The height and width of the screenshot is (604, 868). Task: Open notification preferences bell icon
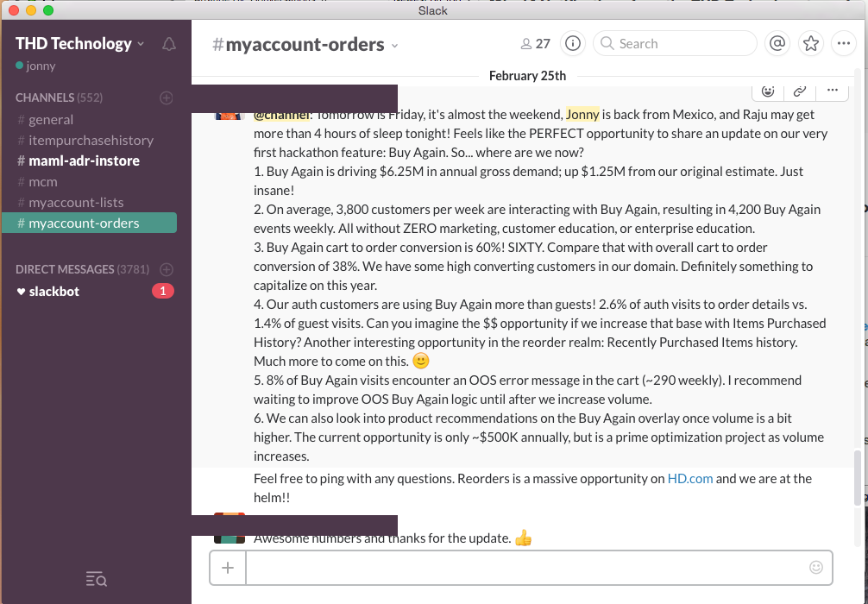(169, 44)
